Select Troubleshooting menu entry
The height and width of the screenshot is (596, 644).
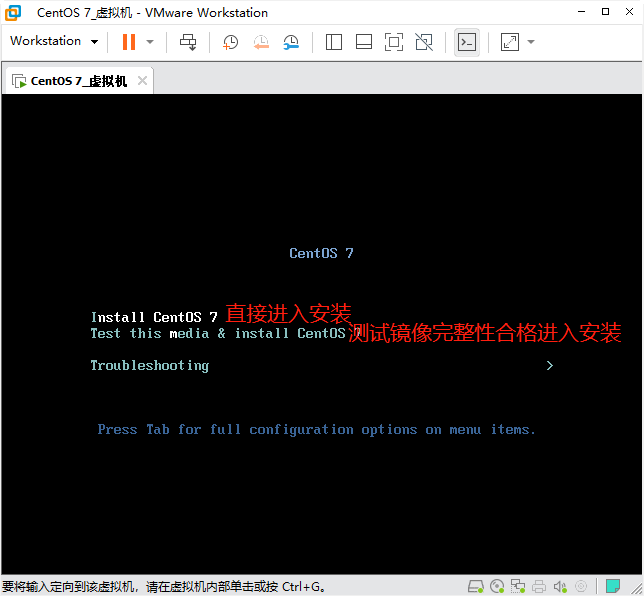150,365
